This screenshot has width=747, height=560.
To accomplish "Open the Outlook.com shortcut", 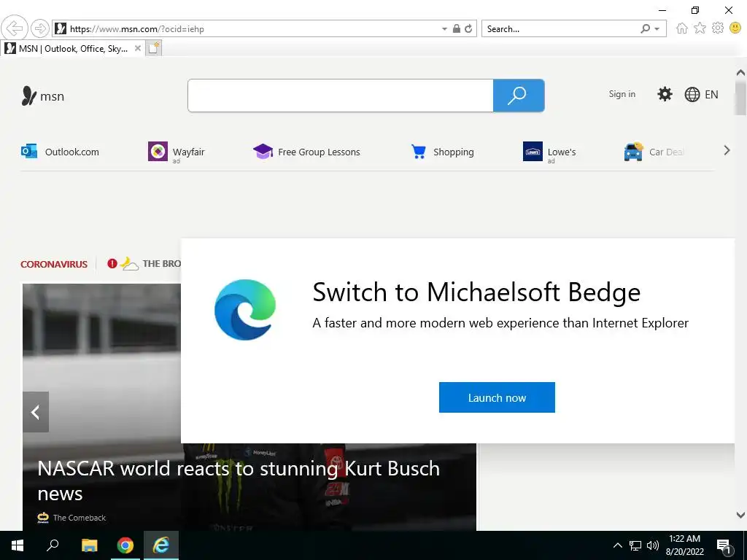I will point(60,152).
